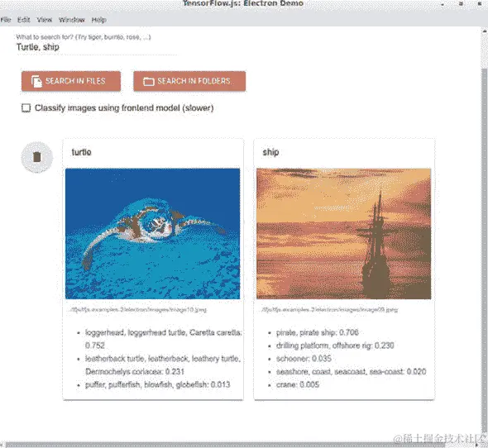The height and width of the screenshot is (448, 488).
Task: Open the View menu
Action: point(45,20)
